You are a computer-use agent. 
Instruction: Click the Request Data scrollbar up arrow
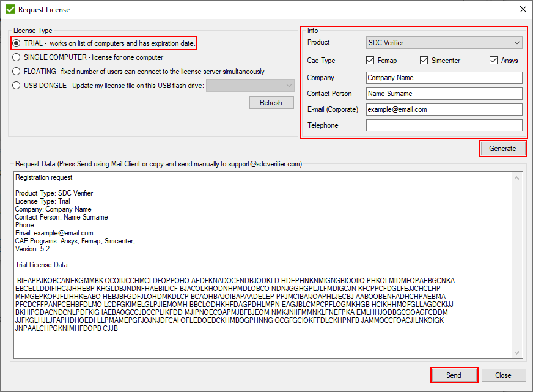[x=516, y=178]
